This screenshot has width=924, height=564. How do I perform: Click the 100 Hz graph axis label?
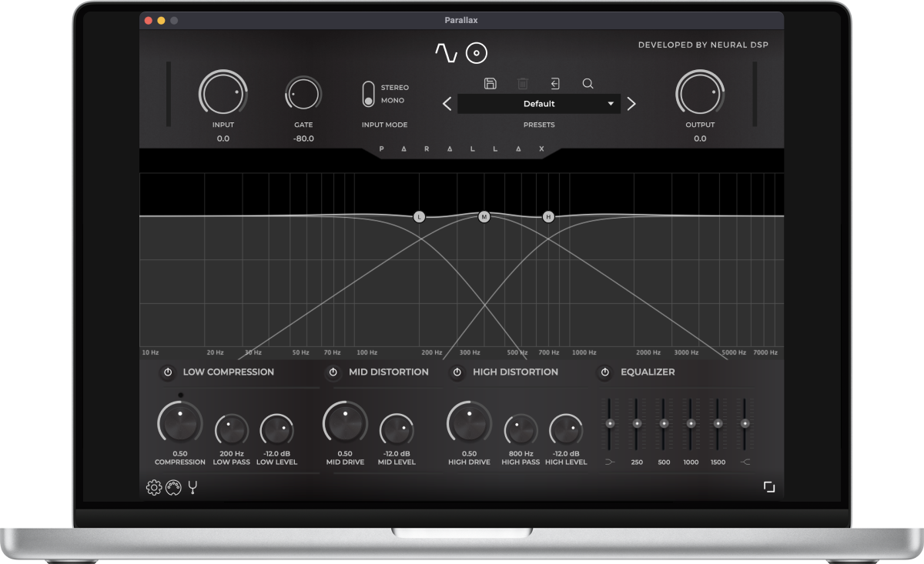[x=367, y=352]
